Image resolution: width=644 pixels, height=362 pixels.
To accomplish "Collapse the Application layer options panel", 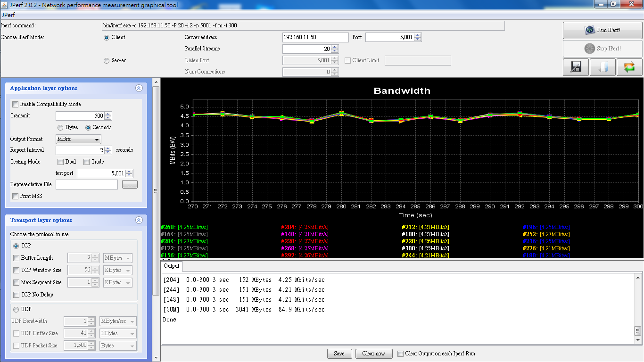I will pyautogui.click(x=139, y=88).
